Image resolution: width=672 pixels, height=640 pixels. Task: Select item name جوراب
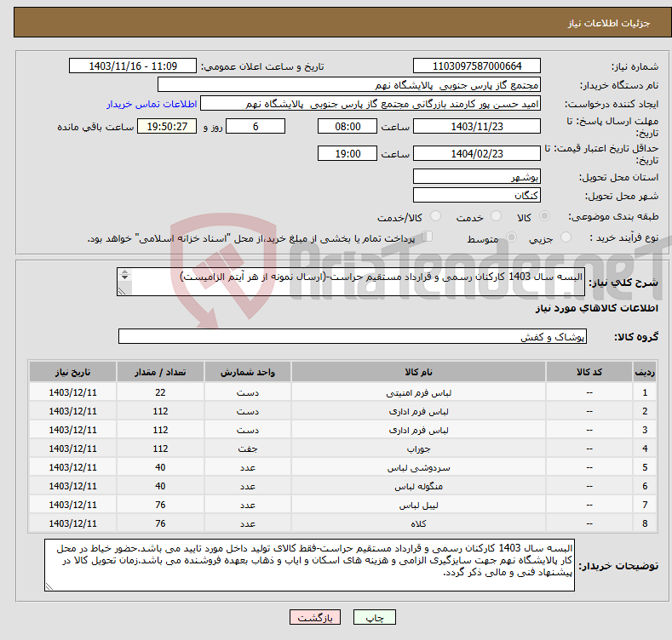tap(418, 449)
